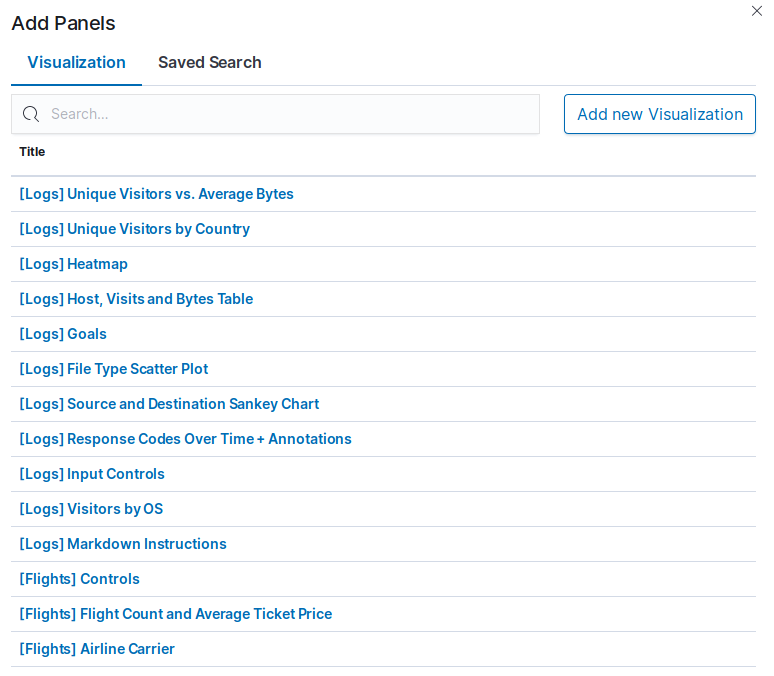Add Host, Visits and Bytes Table
Screen dimensions: 774x676
136,299
